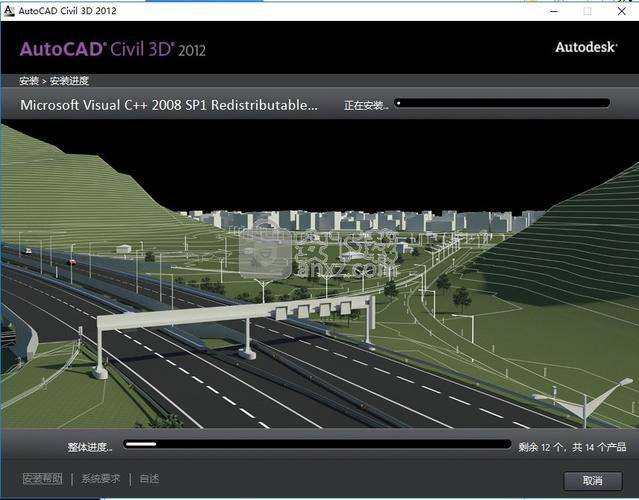Click the highway rendering splash image
Screen dimensions: 639x500
[x=320, y=274]
